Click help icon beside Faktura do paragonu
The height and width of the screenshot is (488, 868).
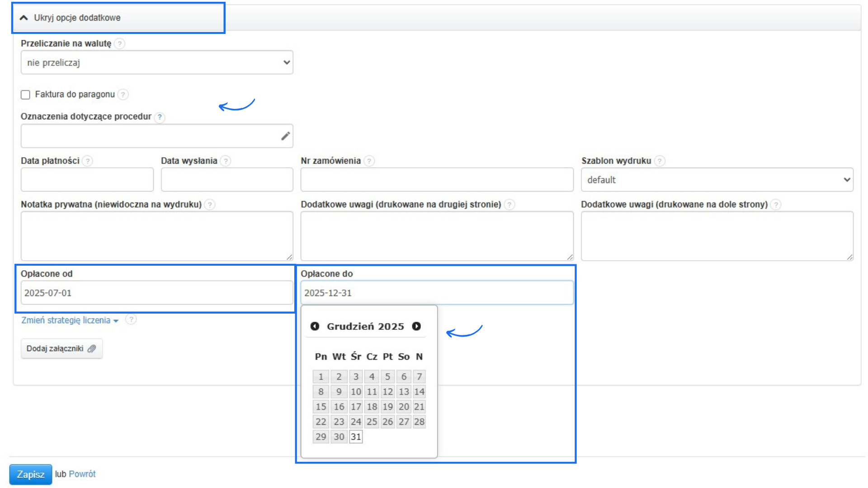(x=123, y=94)
